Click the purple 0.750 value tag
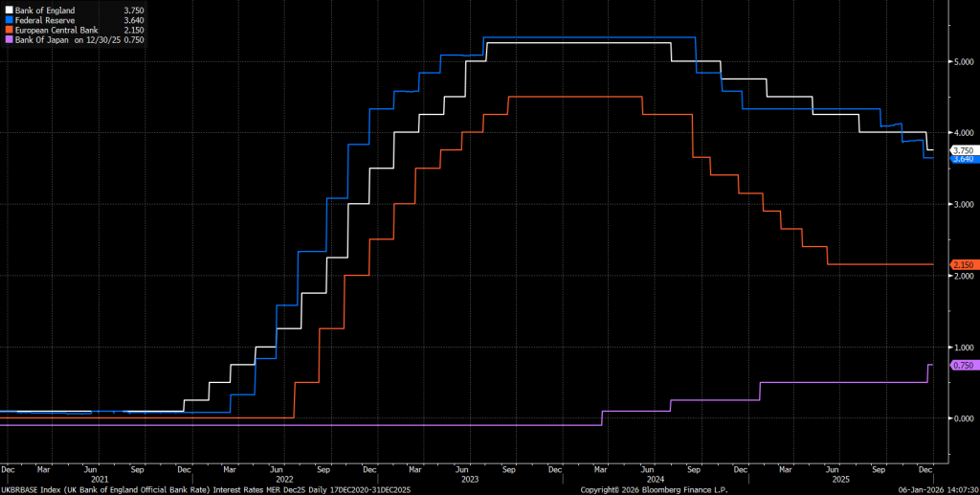 tap(962, 366)
